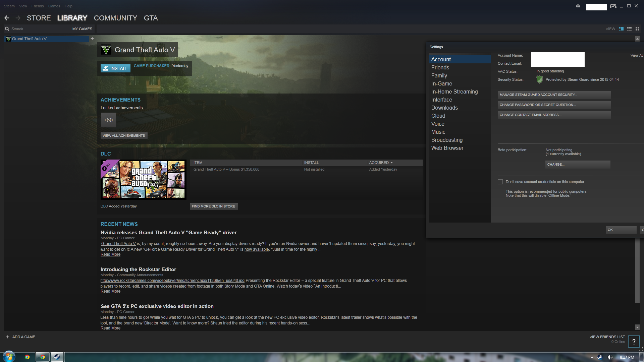Go to the LIBRARY tab
Image resolution: width=644 pixels, height=362 pixels.
click(x=72, y=18)
